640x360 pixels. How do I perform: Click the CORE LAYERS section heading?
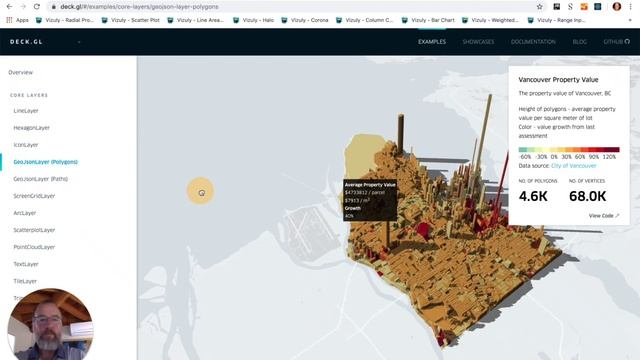click(x=29, y=95)
